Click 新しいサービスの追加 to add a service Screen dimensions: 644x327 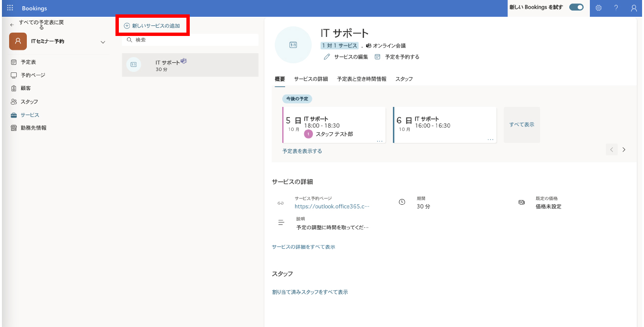152,25
